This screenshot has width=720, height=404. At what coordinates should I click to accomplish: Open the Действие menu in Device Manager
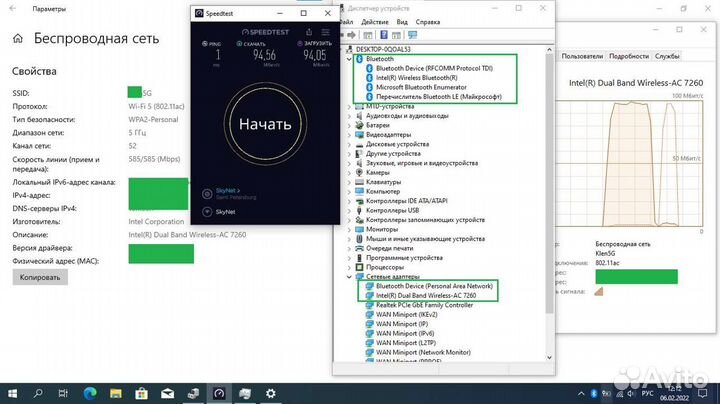[x=375, y=22]
